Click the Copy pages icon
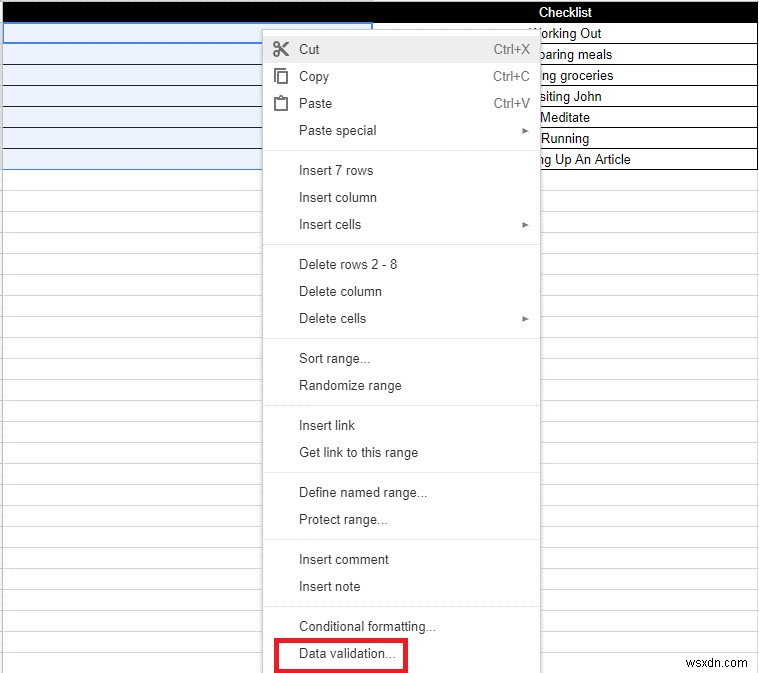 [281, 76]
